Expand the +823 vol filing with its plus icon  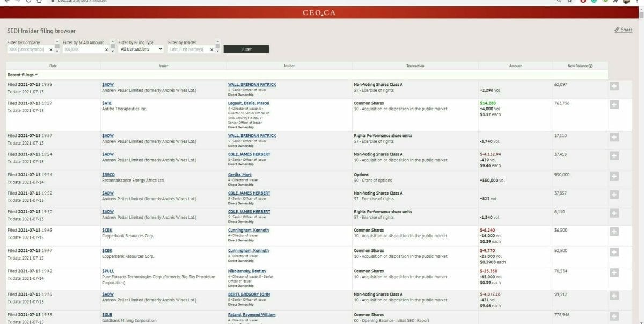point(614,195)
